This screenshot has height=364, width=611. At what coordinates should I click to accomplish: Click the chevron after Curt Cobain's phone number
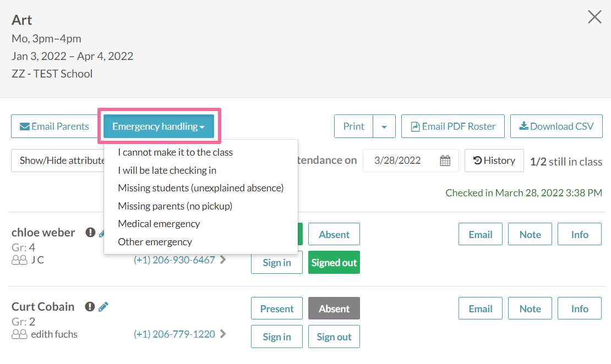tap(223, 334)
